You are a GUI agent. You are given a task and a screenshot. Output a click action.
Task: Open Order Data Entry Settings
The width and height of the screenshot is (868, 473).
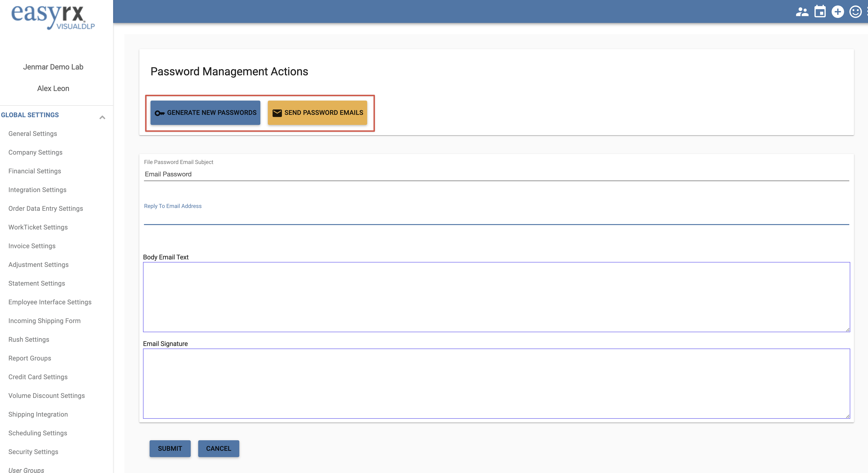(46, 208)
